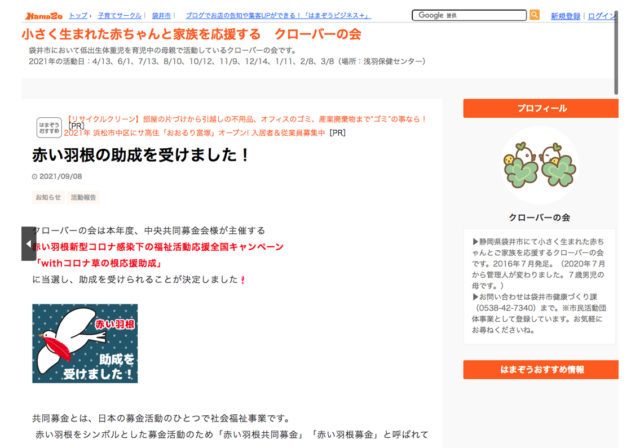Open the トップ navigation link
Image resolution: width=640 pixels, height=448 pixels.
(78, 16)
